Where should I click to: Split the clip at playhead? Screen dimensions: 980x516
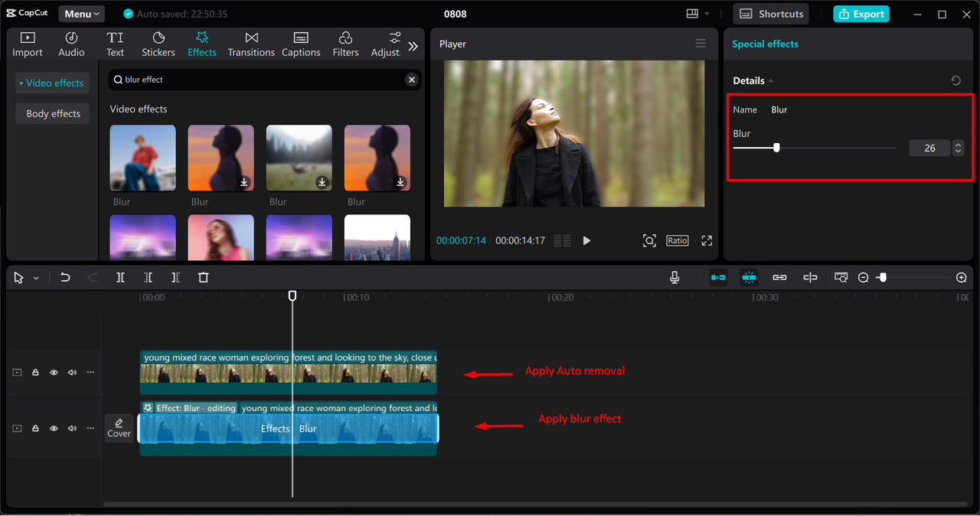click(120, 277)
